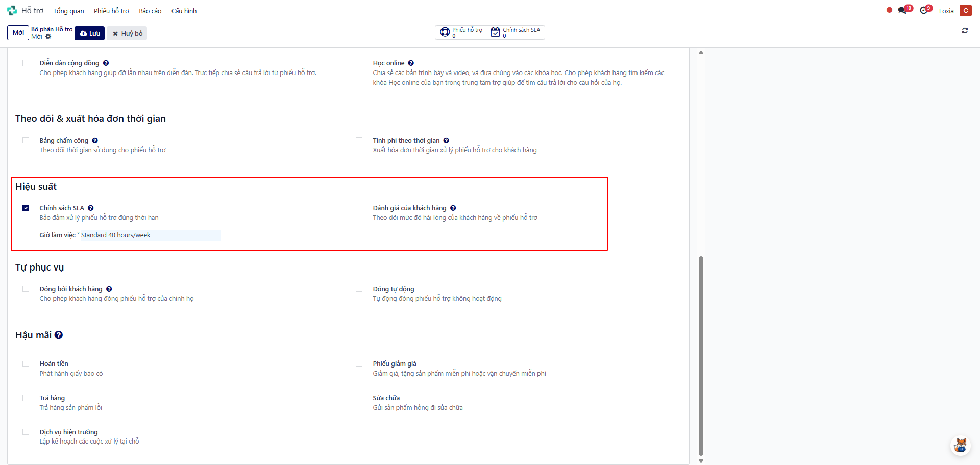Viewport: 980px width, 465px height.
Task: Open Phiếu hỗ trợ menu item
Action: tap(111, 11)
